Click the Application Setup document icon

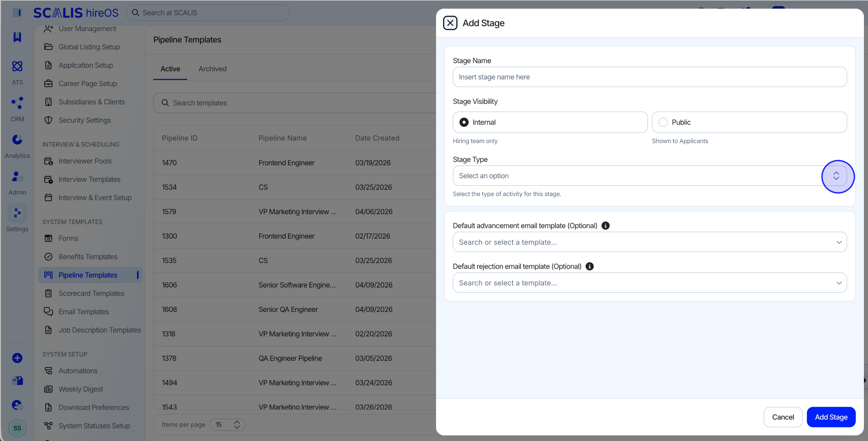click(x=49, y=65)
